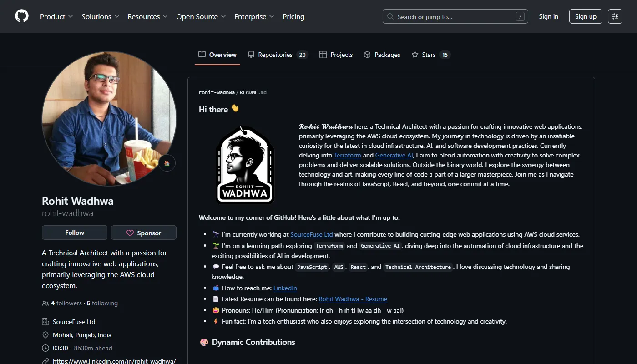Click the repository icon beside Repositories
Screen dimensions: 637x364
251,55
